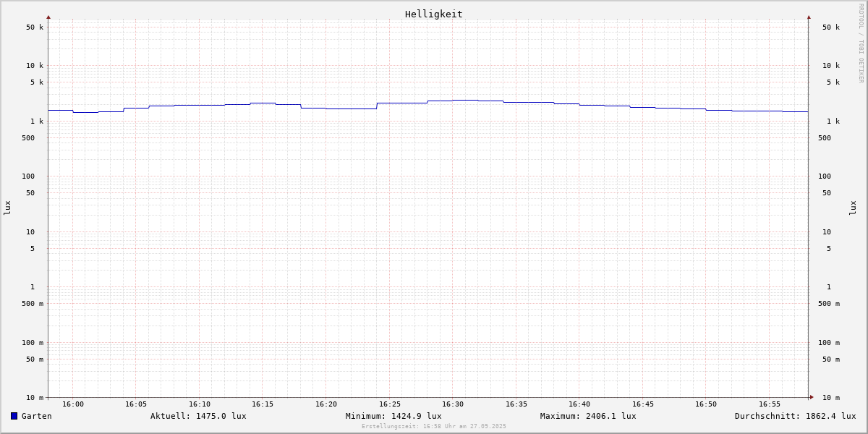Image resolution: width=868 pixels, height=434 pixels.
Task: Click the Aktuell 1475.0 lux value
Action: tap(198, 416)
